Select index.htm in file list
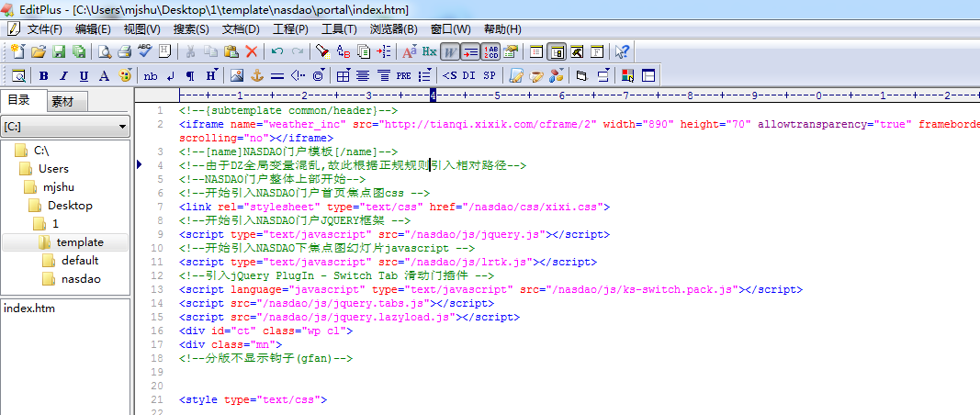Screen dimensions: 980x415 28,308
